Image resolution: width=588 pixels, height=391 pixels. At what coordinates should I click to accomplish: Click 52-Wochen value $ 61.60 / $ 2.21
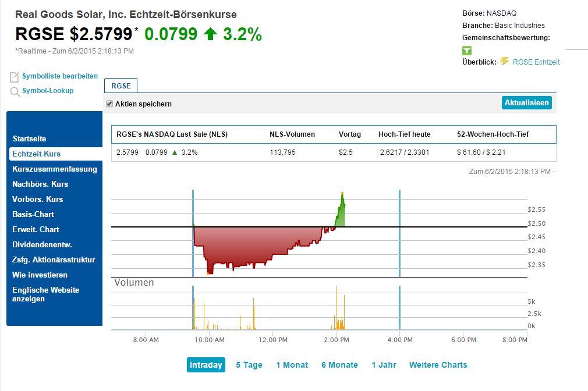point(481,152)
